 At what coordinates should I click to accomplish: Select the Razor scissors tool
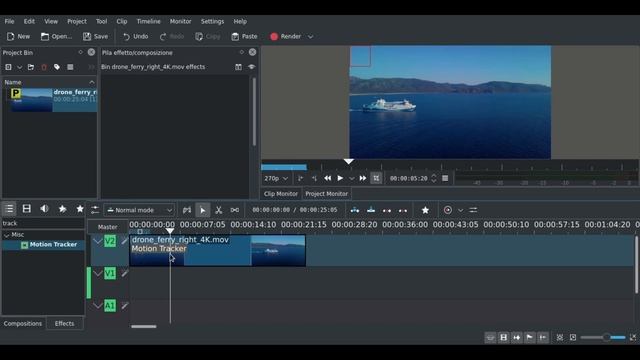point(219,210)
